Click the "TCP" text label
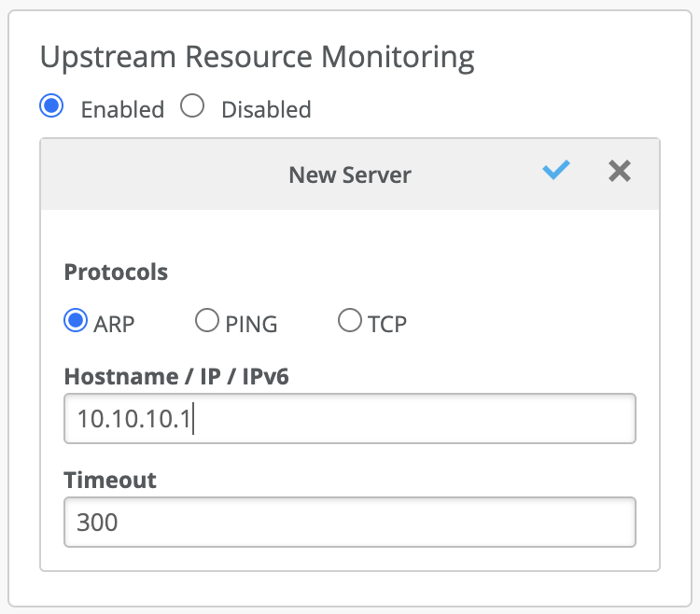 tap(386, 324)
